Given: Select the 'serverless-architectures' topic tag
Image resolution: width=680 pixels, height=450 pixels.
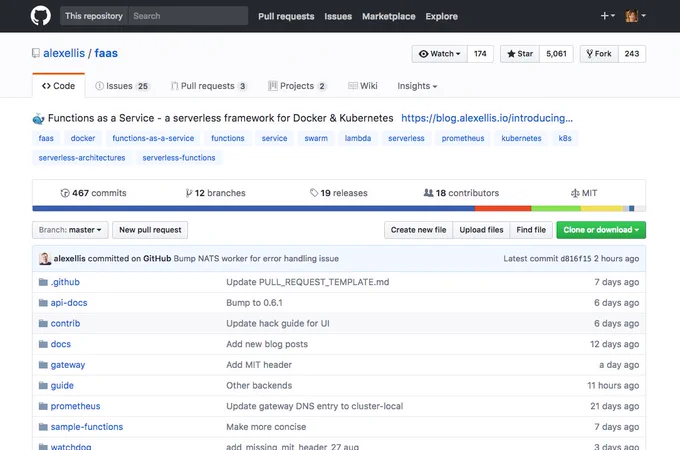Looking at the screenshot, I should (82, 158).
